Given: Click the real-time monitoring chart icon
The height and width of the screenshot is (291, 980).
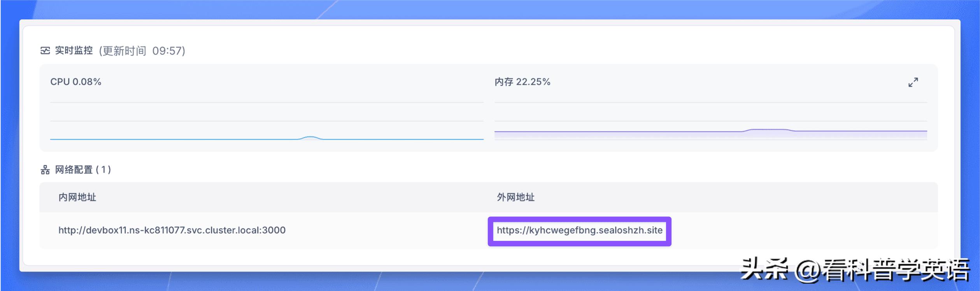Looking at the screenshot, I should (x=45, y=51).
